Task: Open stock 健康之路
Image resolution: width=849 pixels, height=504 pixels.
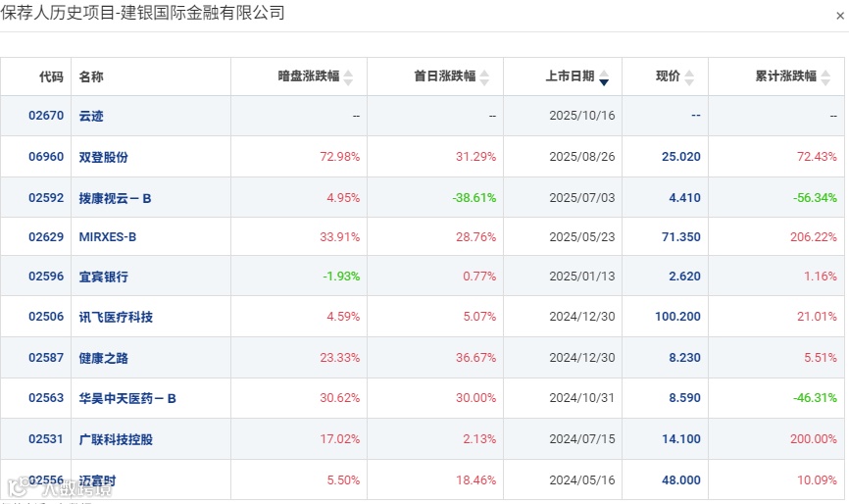Action: pos(103,358)
